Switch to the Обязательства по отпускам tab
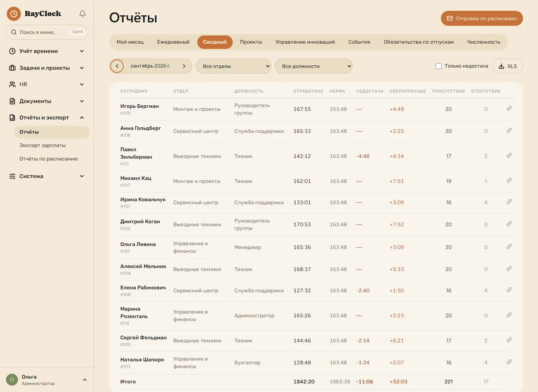Screen dimensions: 538x392 (419, 42)
